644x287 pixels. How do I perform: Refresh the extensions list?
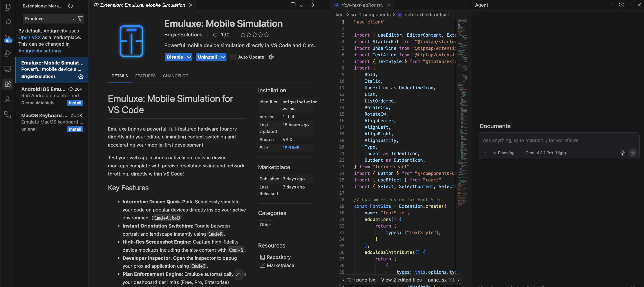coord(71,5)
